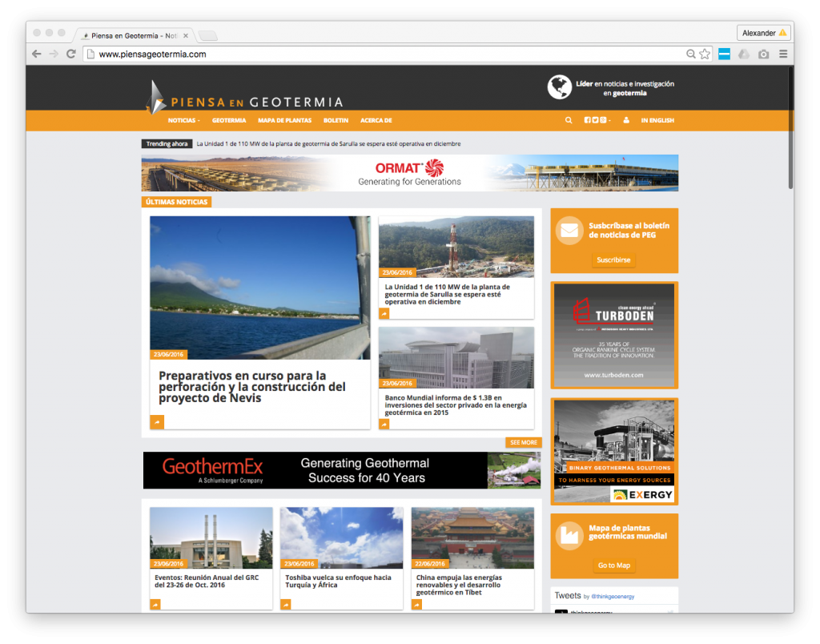
Task: Expand the social icons dropdown arrow
Action: click(x=609, y=120)
